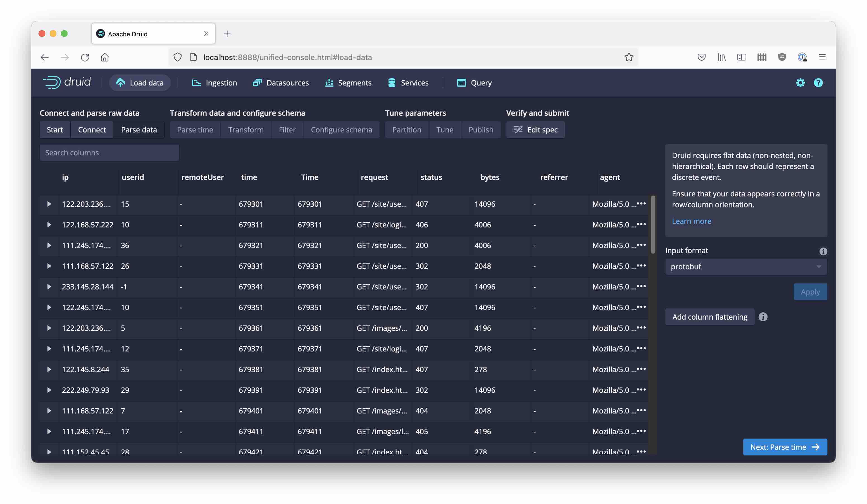Switch to the Connect step tab
Screen dimensions: 867x504
(x=92, y=130)
